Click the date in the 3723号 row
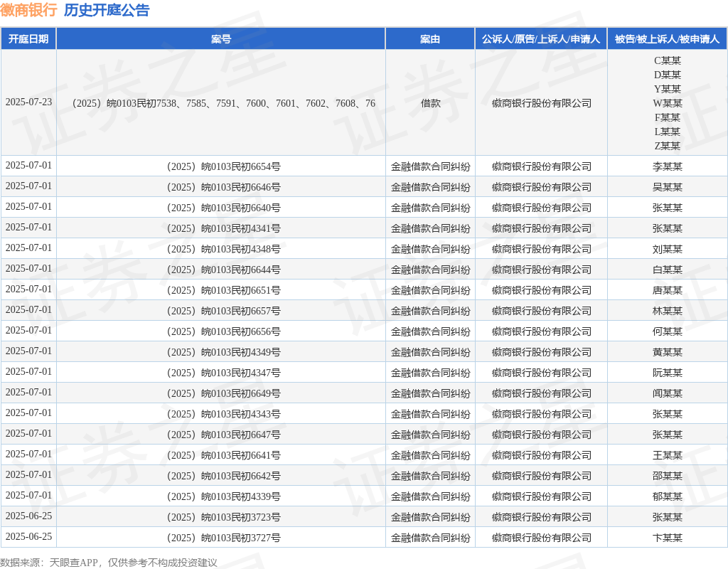The width and height of the screenshot is (728, 569). (28, 516)
